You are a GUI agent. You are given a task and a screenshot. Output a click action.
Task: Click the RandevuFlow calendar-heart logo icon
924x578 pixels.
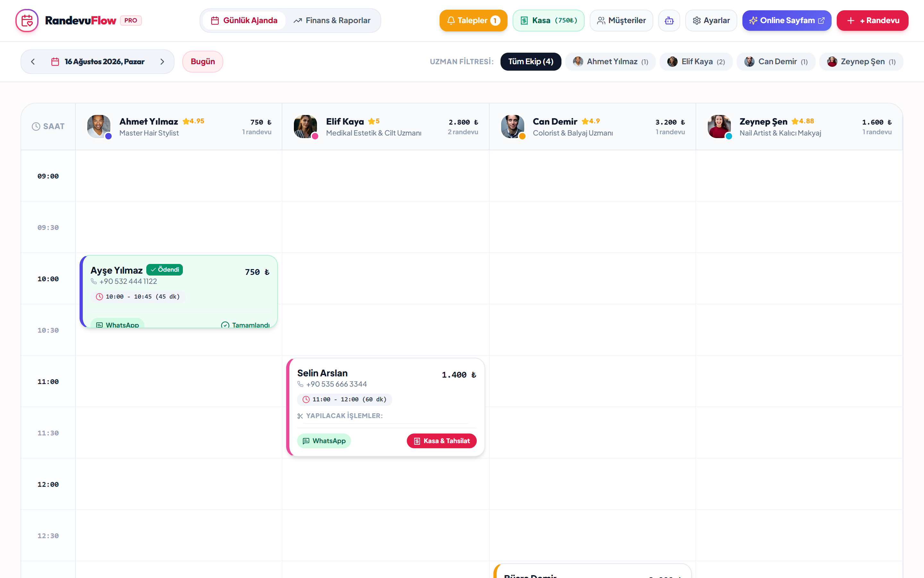tap(27, 21)
